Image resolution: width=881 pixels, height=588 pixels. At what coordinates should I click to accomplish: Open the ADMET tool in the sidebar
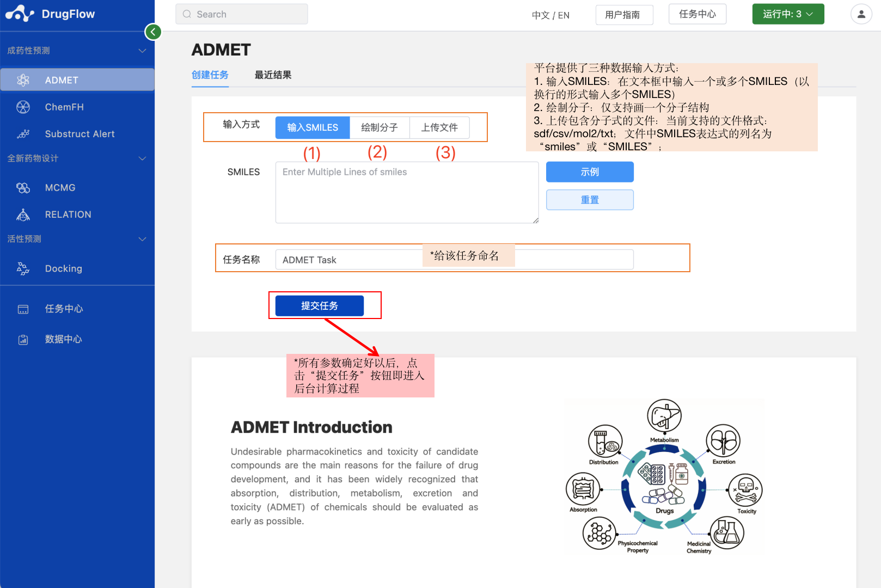[x=61, y=80]
